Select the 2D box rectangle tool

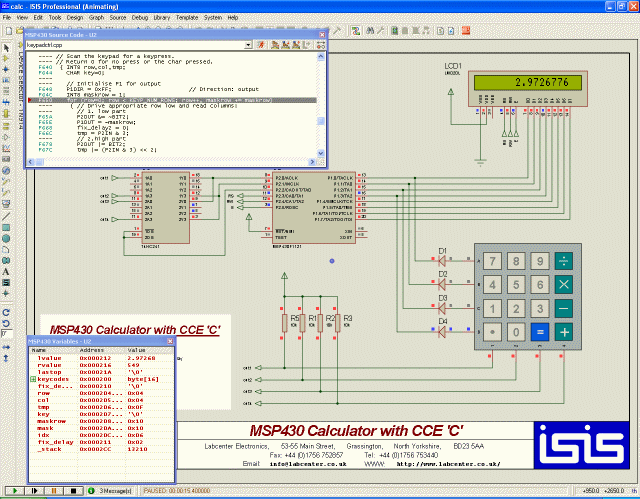(7, 227)
